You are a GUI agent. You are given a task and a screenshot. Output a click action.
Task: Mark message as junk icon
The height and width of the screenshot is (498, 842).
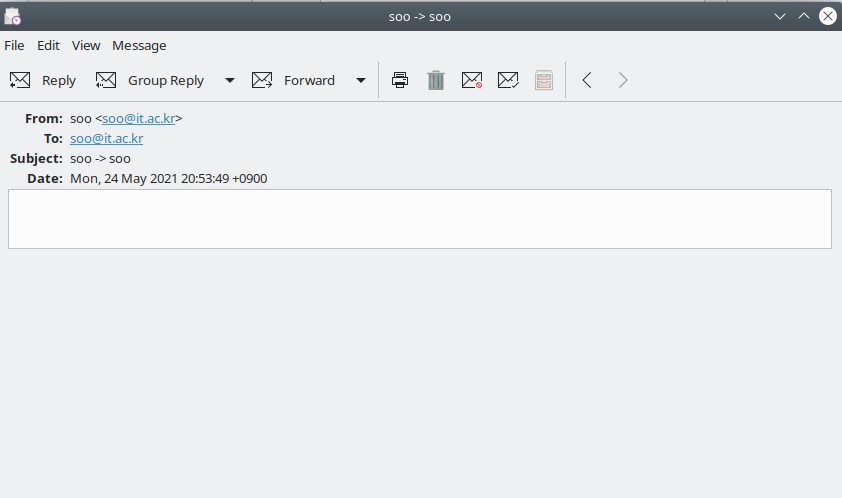tap(472, 81)
